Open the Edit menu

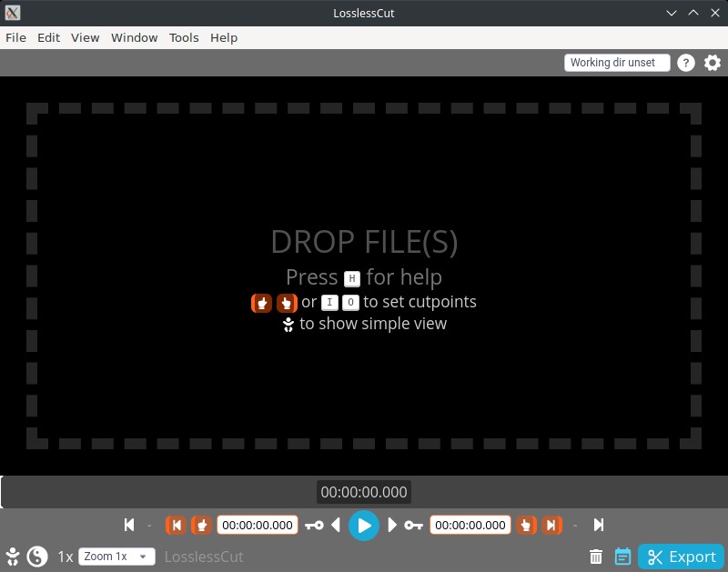[x=49, y=37]
